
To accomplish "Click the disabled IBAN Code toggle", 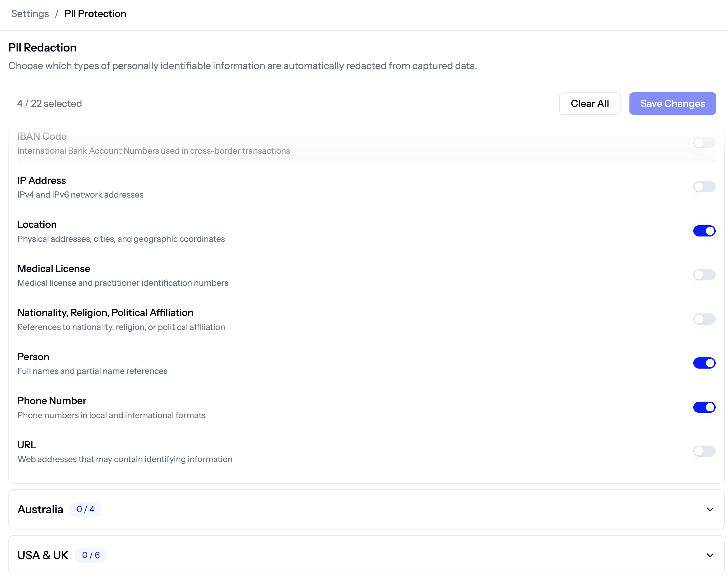I will click(704, 143).
